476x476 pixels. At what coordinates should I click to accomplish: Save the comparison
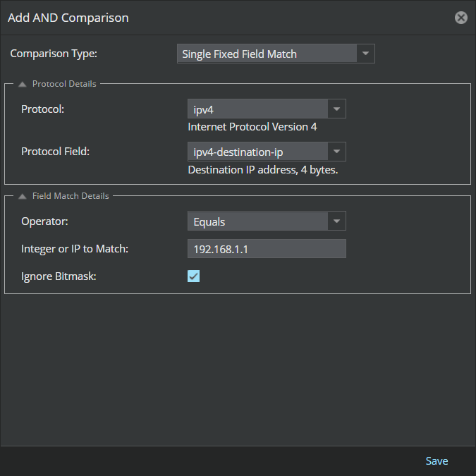point(437,460)
